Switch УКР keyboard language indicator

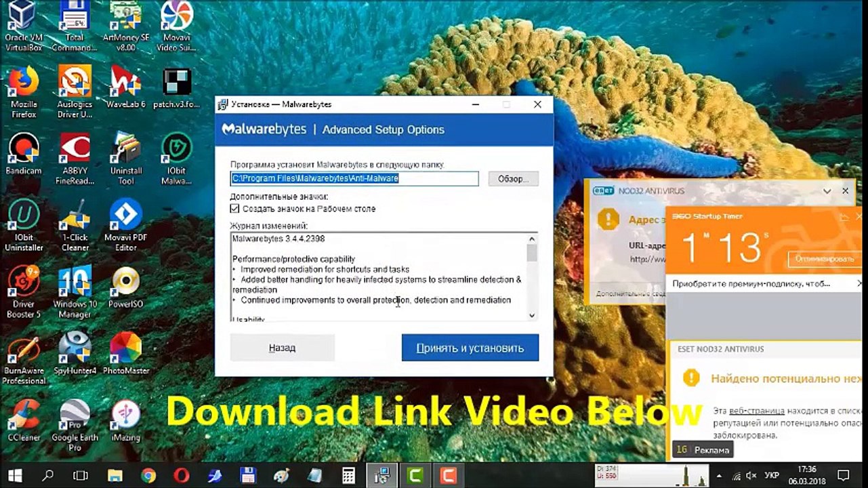[771, 475]
